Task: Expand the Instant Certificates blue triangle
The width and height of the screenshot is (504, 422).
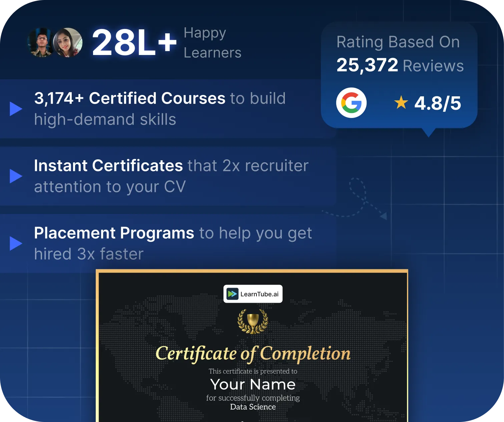Action: pos(16,176)
